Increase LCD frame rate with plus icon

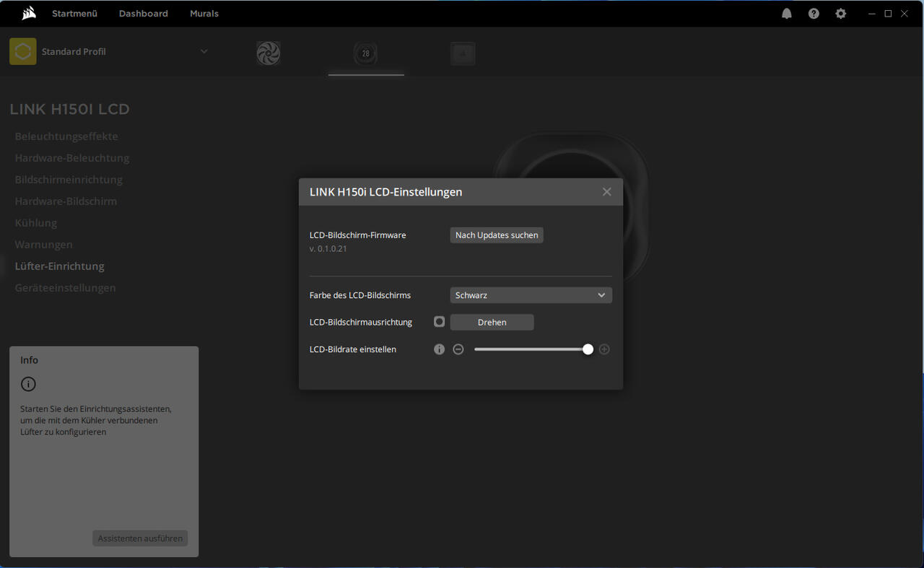point(604,349)
